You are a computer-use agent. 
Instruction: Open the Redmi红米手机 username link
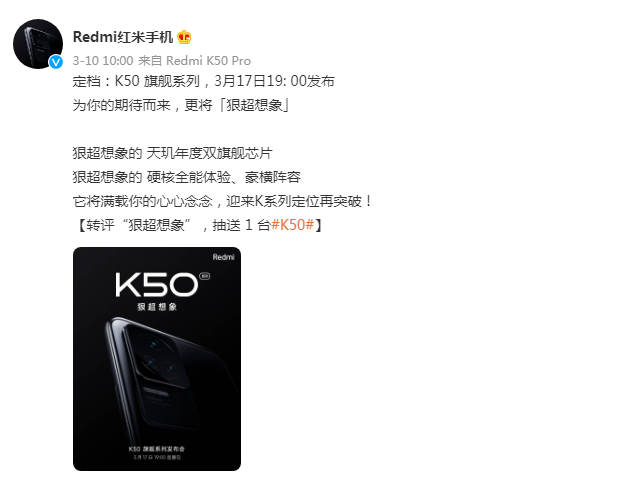click(x=123, y=37)
